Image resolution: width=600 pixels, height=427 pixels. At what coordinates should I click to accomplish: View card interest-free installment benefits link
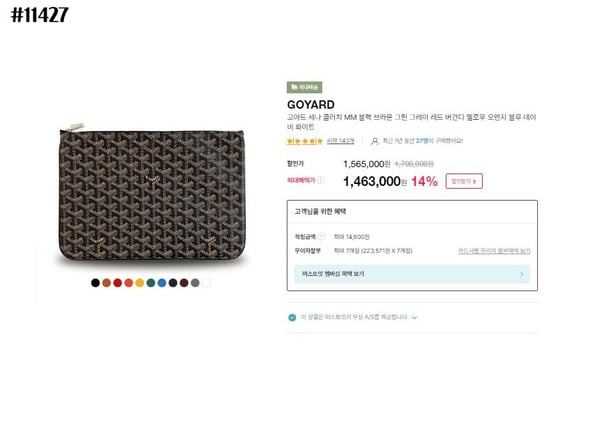[494, 251]
